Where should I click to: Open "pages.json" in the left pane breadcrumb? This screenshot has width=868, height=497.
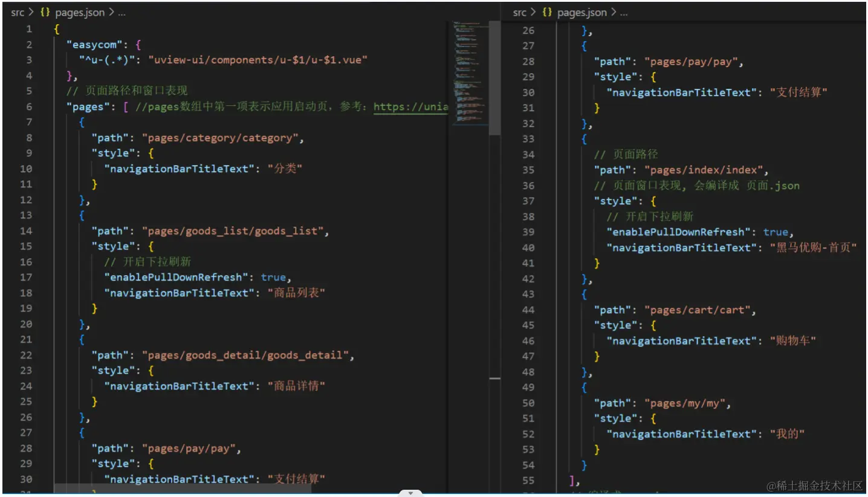pos(80,13)
